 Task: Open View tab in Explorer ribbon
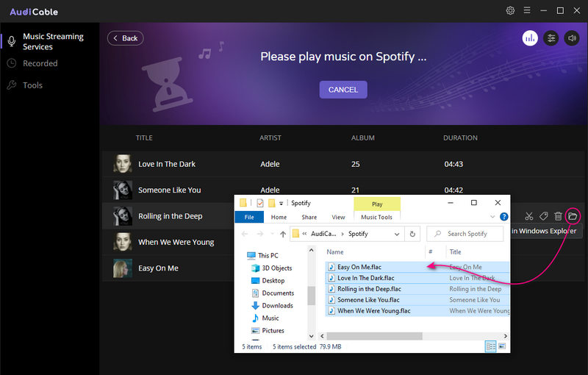[338, 217]
